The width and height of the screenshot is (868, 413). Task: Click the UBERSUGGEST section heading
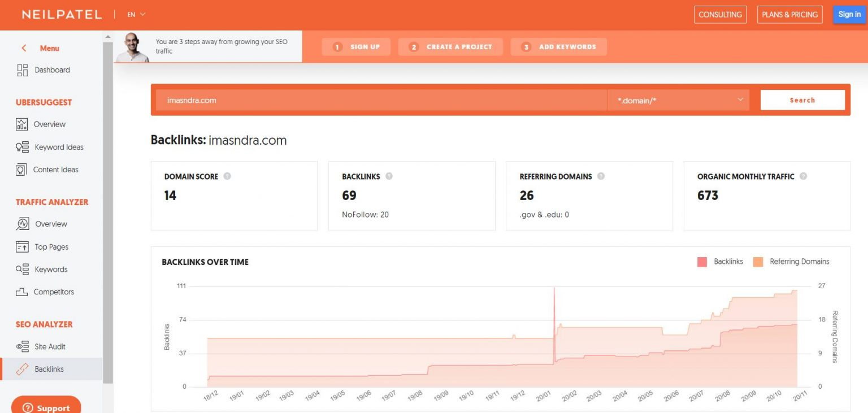(44, 102)
